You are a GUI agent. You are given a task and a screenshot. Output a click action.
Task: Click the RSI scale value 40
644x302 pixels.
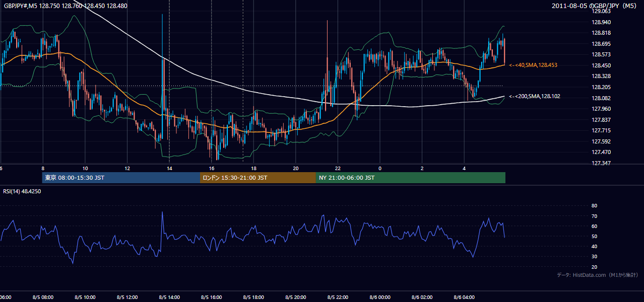point(594,246)
